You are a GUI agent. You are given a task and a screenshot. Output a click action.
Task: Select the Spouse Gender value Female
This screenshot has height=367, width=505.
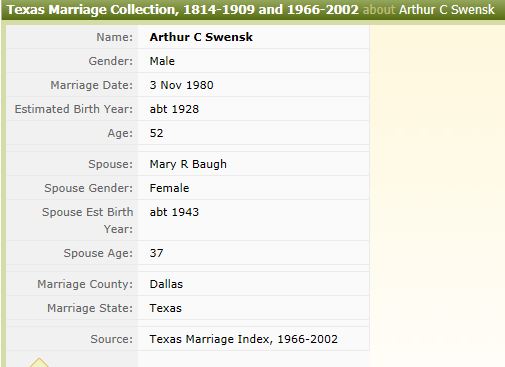pyautogui.click(x=169, y=188)
